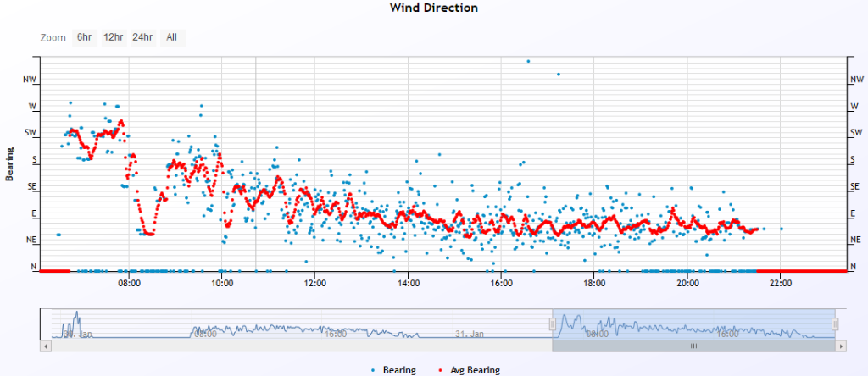
Task: Click the Zoom label text
Action: (x=52, y=38)
